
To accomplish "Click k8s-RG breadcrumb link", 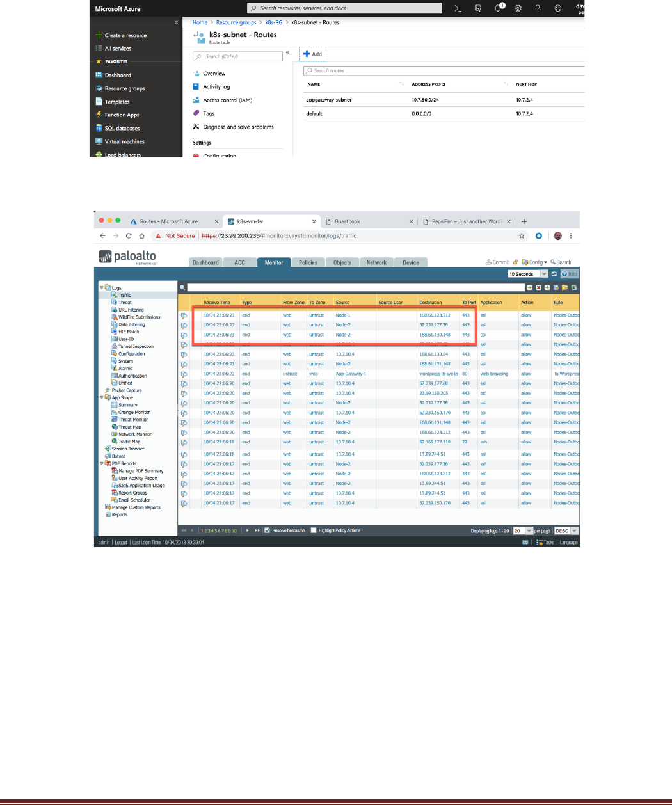I will [x=274, y=22].
